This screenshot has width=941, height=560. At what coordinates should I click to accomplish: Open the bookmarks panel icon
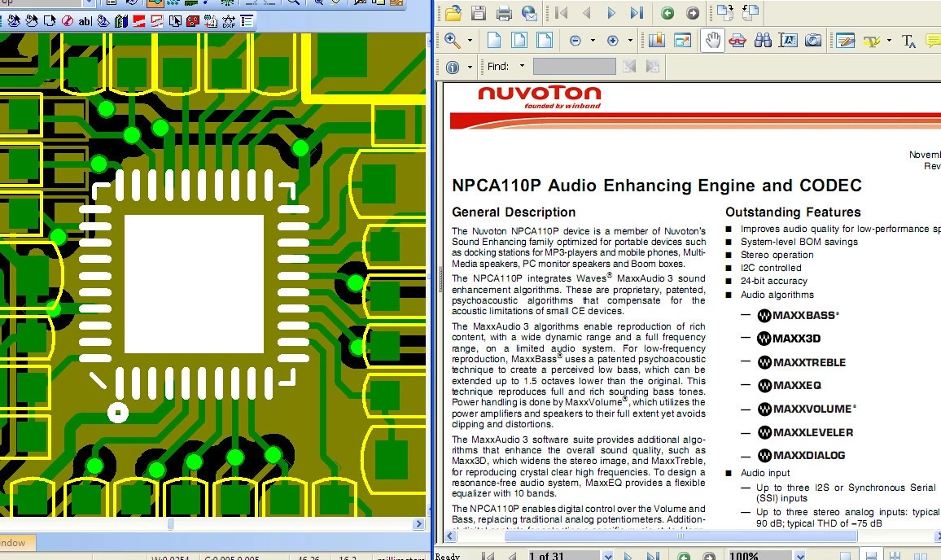(657, 40)
